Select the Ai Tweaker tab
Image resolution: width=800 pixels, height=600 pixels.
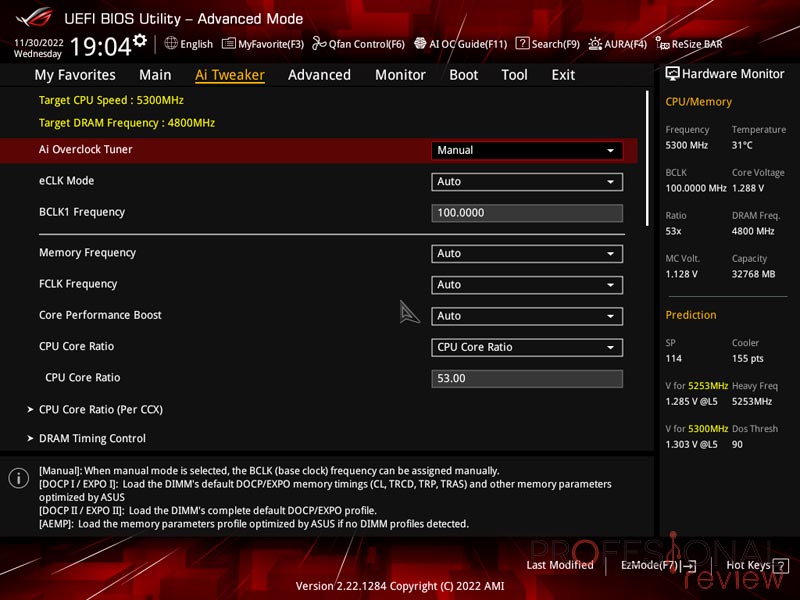(x=230, y=75)
